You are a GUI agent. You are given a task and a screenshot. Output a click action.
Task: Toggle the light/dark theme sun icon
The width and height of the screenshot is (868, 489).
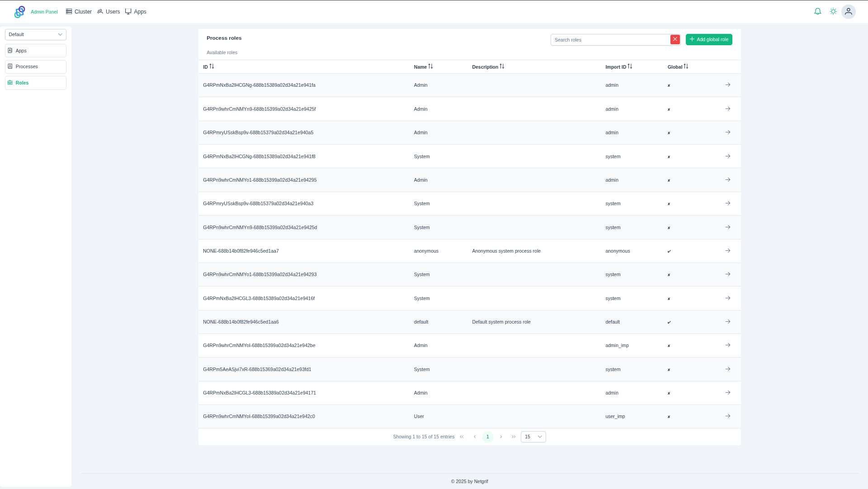(x=833, y=12)
